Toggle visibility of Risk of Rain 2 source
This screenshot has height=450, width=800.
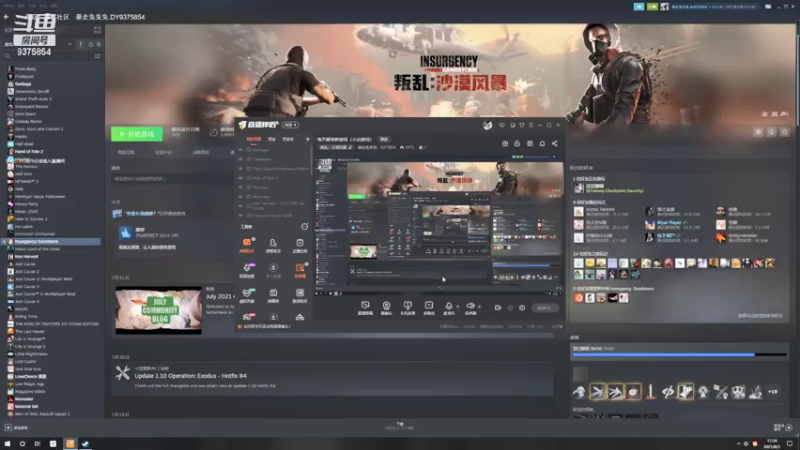pos(241,178)
